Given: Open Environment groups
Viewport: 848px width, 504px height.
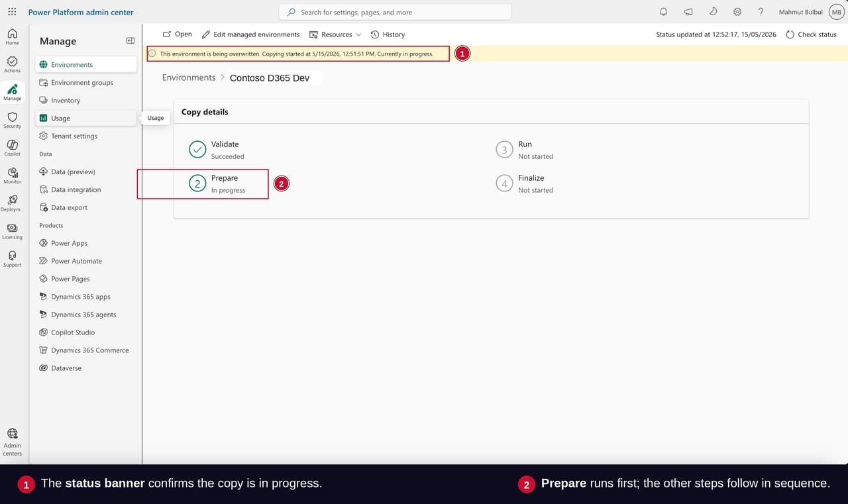Looking at the screenshot, I should pyautogui.click(x=86, y=82).
